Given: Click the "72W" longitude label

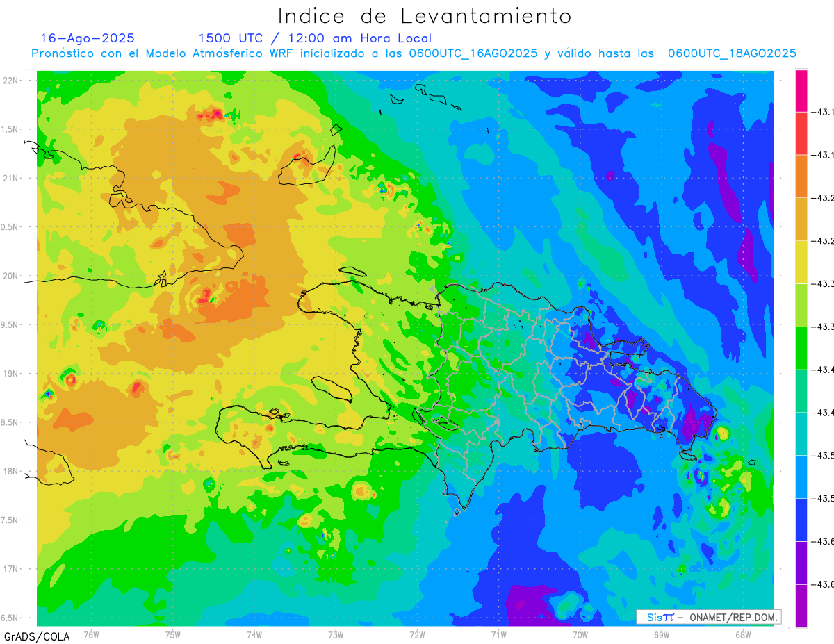Looking at the screenshot, I should [417, 634].
